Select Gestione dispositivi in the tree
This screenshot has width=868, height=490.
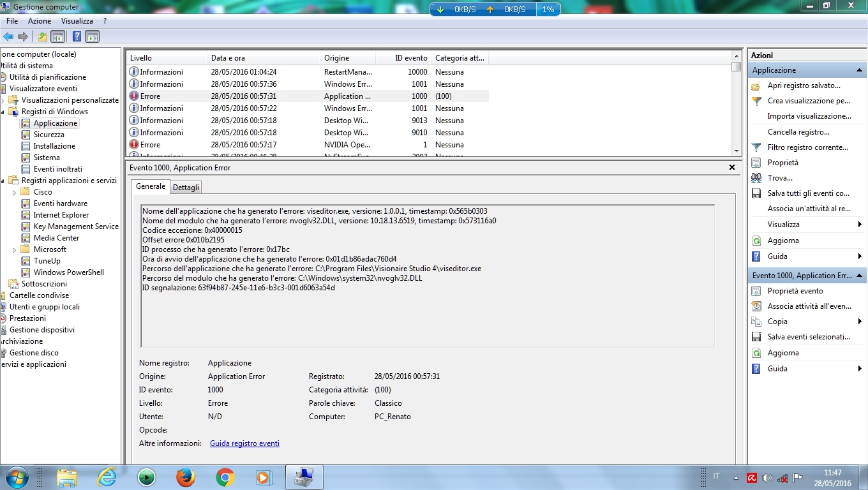(x=41, y=330)
